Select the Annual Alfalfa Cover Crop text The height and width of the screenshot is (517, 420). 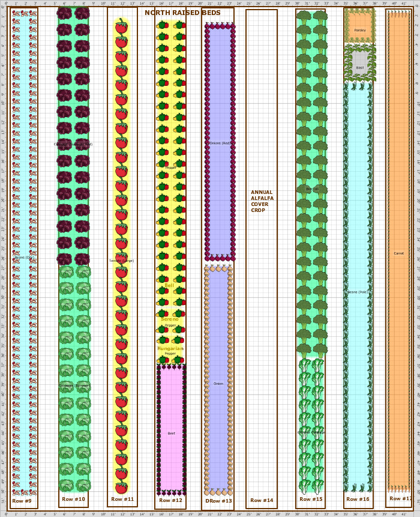[262, 201]
